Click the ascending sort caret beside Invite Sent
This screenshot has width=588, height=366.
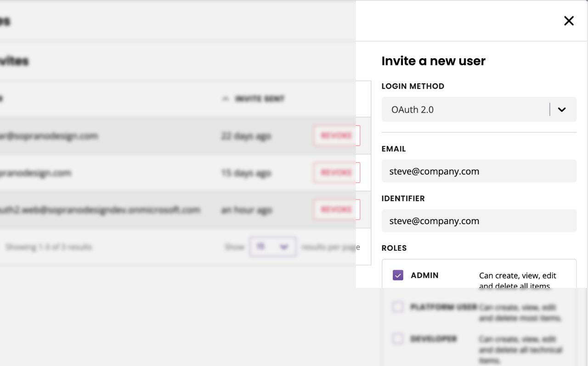coord(225,98)
